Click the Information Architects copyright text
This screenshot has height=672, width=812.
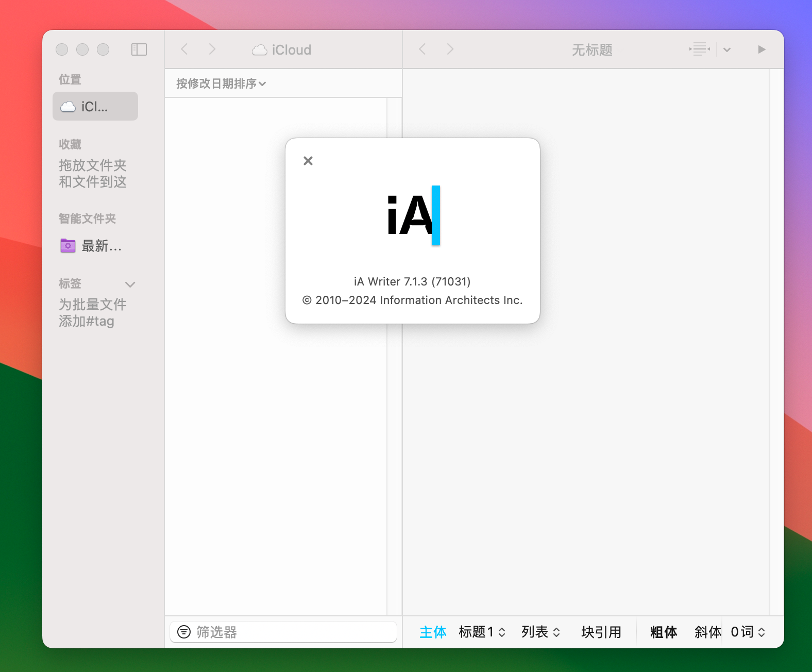click(412, 300)
